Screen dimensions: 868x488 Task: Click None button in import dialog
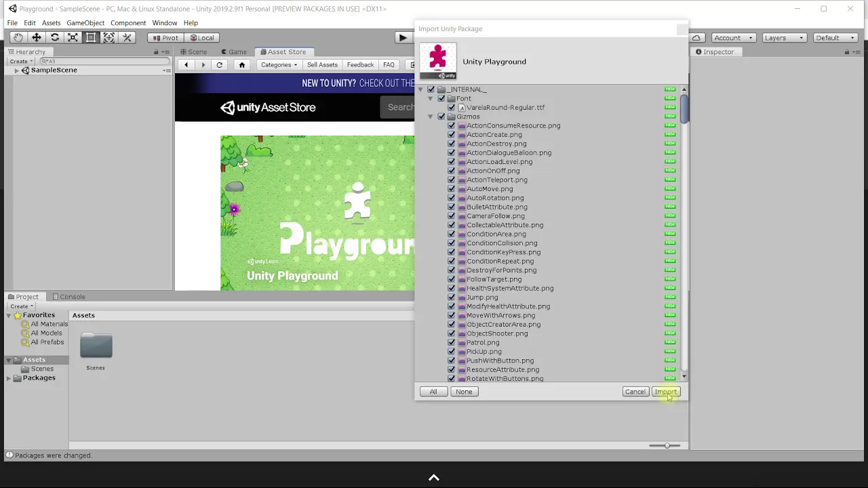[464, 392]
